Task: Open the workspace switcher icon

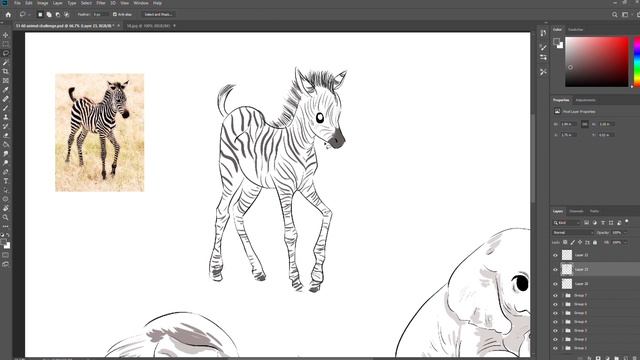Action: [625, 15]
